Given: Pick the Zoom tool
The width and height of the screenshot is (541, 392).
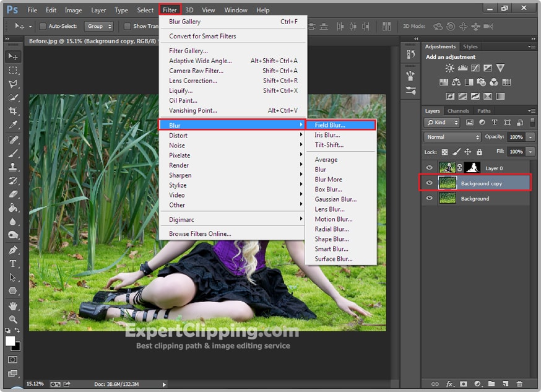Looking at the screenshot, I should [x=13, y=319].
